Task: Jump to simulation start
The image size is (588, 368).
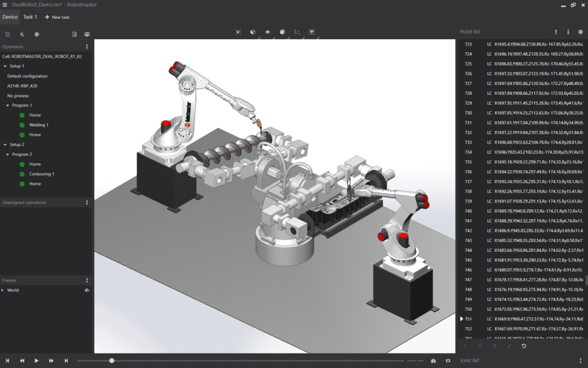Action: tap(7, 361)
